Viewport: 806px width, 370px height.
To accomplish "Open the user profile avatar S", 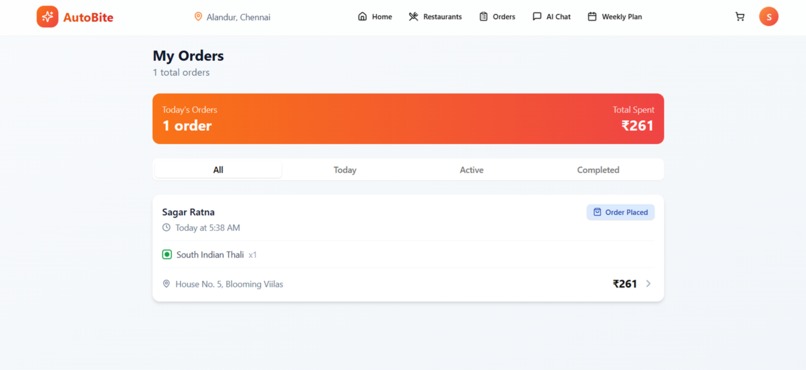I will (x=768, y=16).
